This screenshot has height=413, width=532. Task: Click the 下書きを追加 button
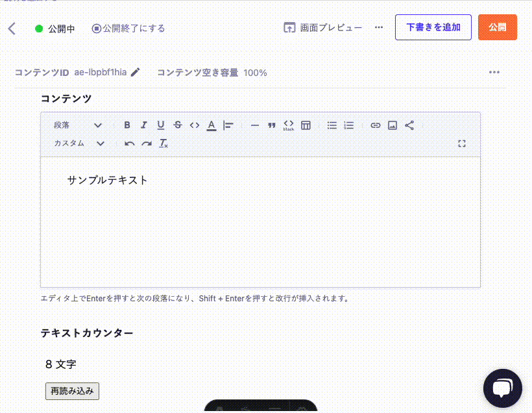[x=433, y=27]
